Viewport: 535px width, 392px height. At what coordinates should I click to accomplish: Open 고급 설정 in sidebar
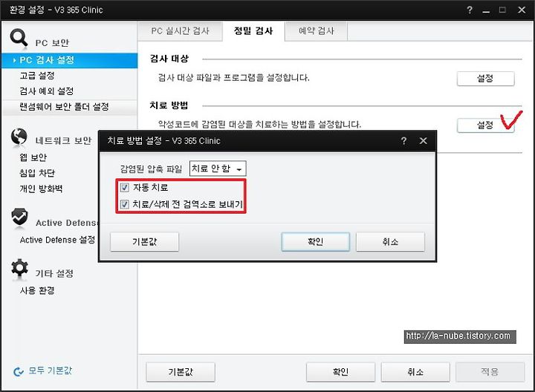(37, 76)
